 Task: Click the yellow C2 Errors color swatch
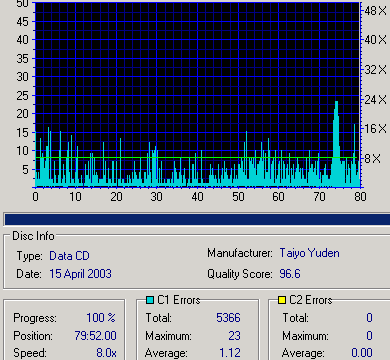[x=282, y=300]
